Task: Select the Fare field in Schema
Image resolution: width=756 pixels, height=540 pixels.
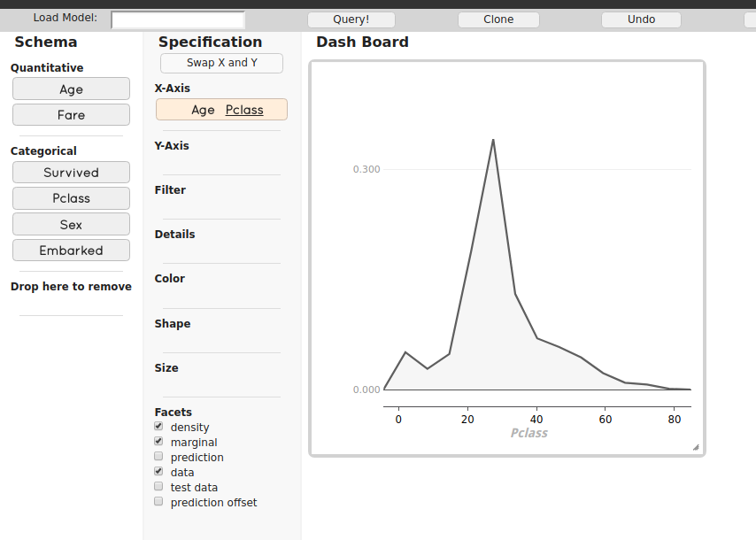Action: tap(71, 115)
